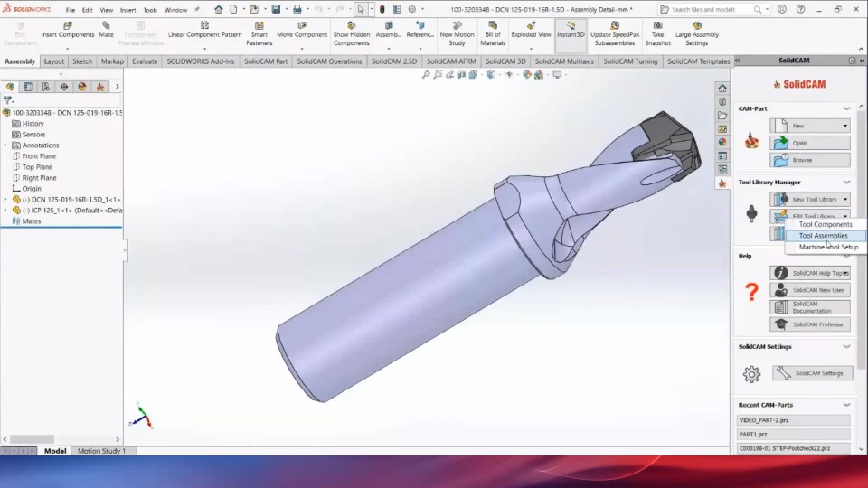
Task: Choose Tool Assemblies from the popup menu
Action: tap(825, 236)
